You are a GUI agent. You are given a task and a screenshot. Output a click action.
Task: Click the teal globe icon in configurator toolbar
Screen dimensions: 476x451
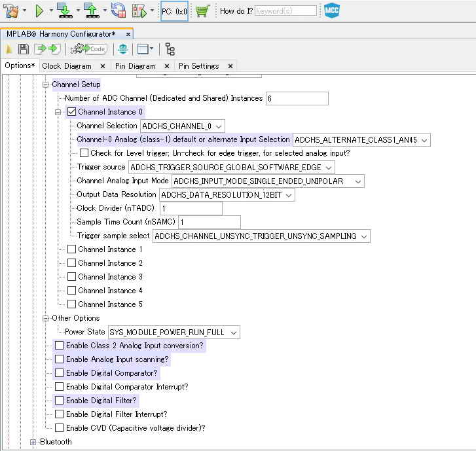(123, 49)
